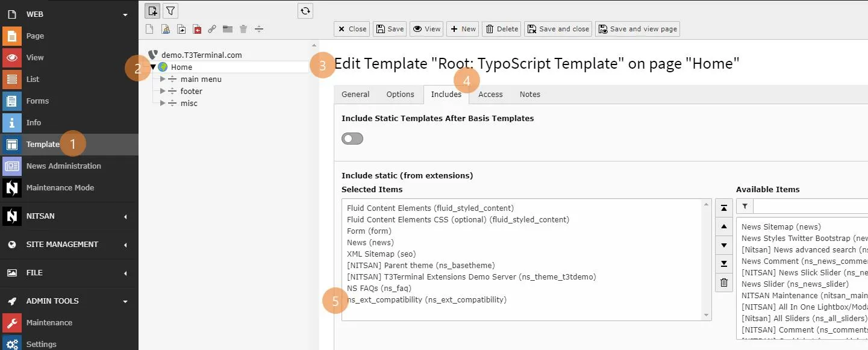Switch to the Access tab
868x350 pixels.
pyautogui.click(x=490, y=95)
